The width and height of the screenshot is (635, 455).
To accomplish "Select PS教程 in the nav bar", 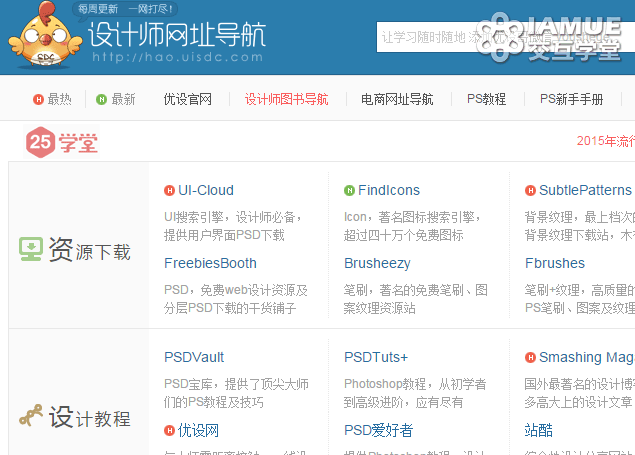I will [486, 99].
